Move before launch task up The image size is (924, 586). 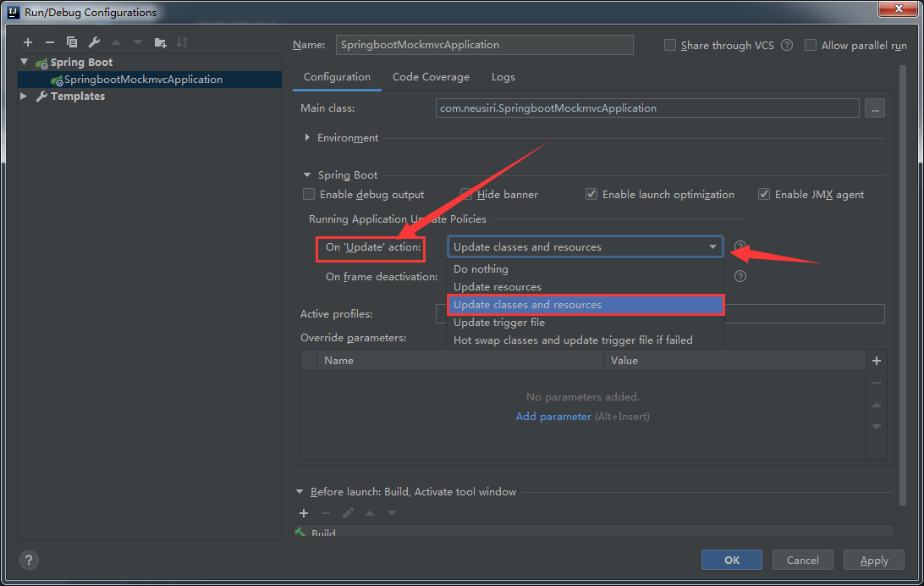point(370,513)
